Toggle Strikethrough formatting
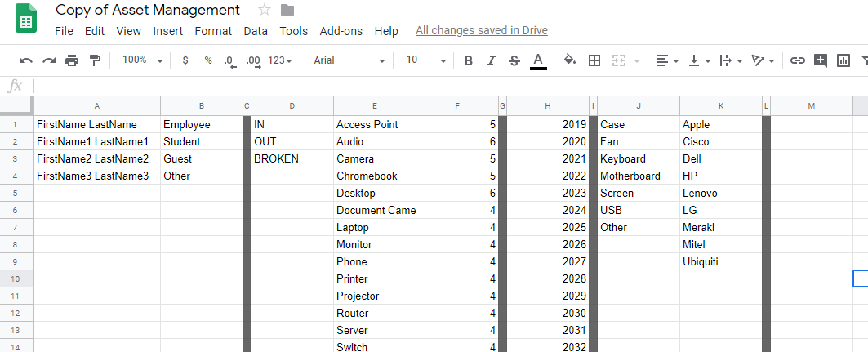 coord(514,60)
